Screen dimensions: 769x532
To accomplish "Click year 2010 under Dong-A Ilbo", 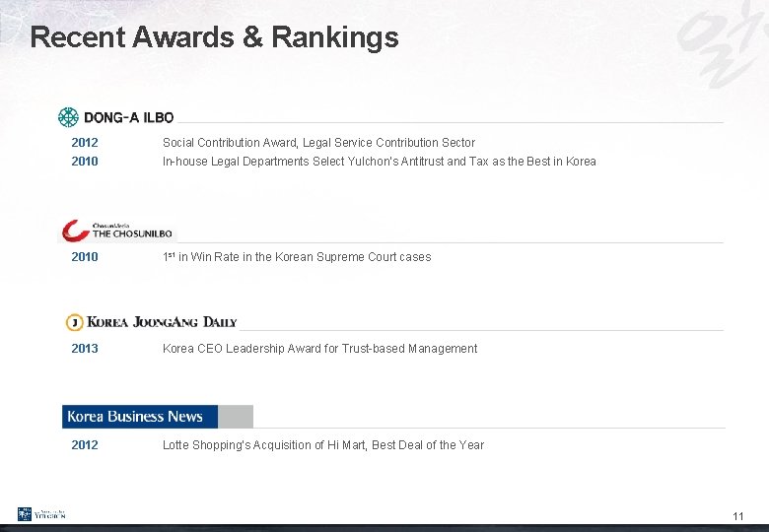I will coord(85,162).
